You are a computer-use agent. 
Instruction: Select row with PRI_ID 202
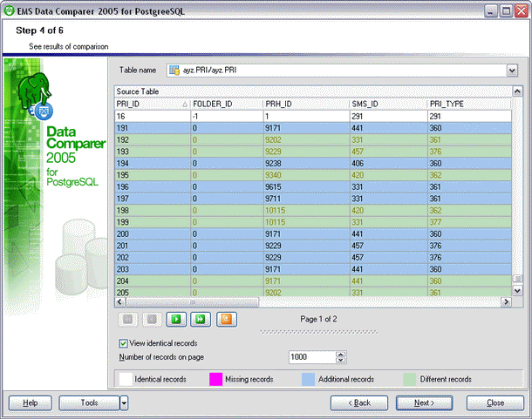click(x=313, y=258)
